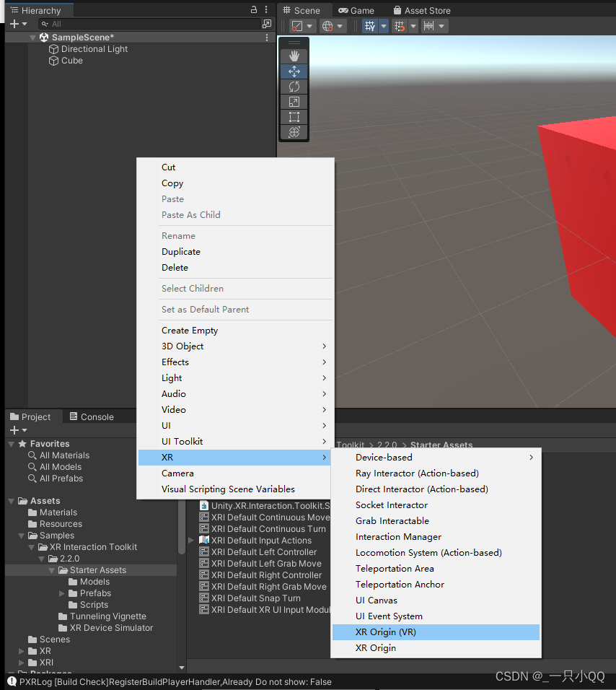616x690 pixels.
Task: Select the combined Transform tool
Action: pos(294,132)
